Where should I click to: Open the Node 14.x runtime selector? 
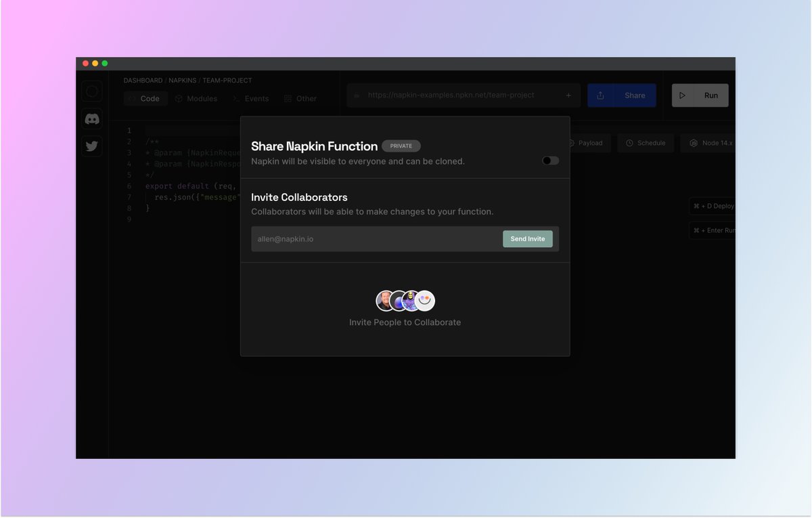(x=709, y=143)
